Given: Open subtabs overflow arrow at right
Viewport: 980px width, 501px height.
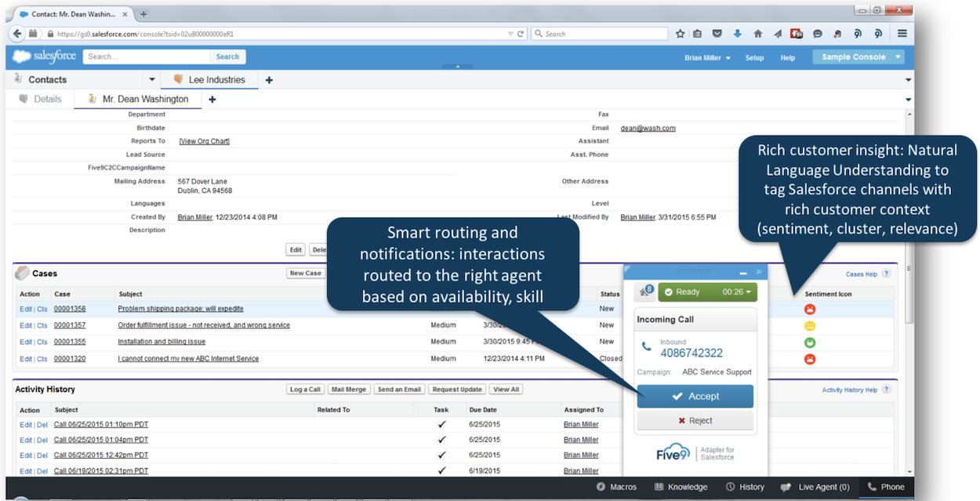Looking at the screenshot, I should pos(909,100).
